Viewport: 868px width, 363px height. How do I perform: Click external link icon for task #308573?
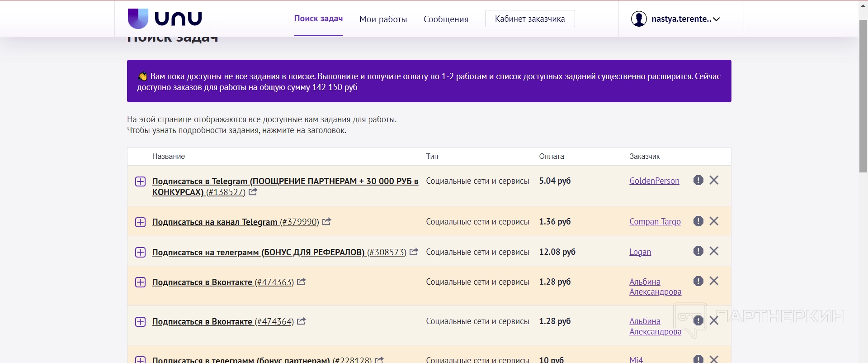(414, 252)
